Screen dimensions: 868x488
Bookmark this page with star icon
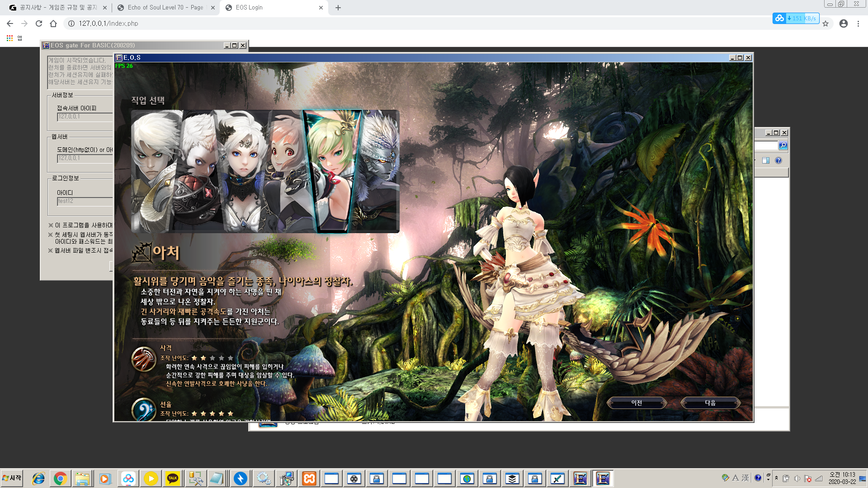pyautogui.click(x=826, y=23)
